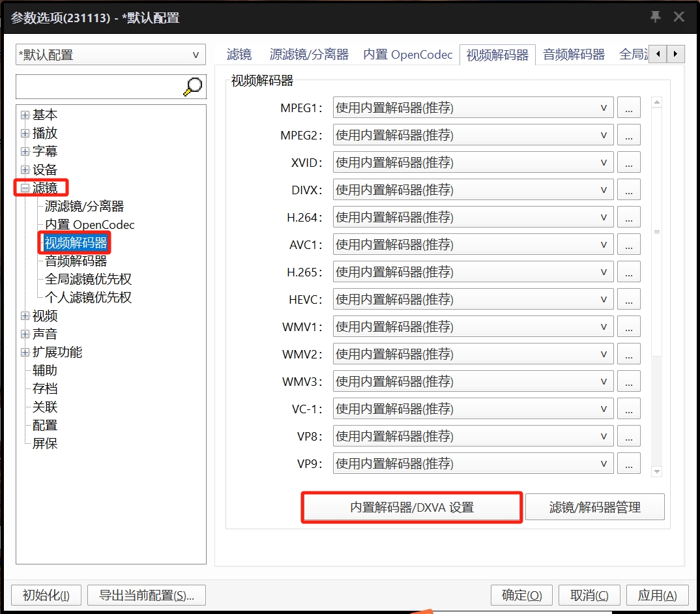Open 滤镜/解码器管理 button
The height and width of the screenshot is (614, 700).
tap(594, 507)
